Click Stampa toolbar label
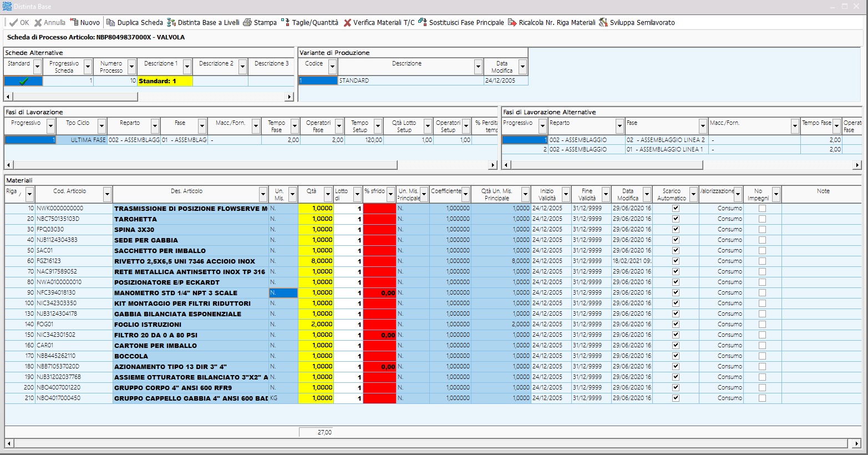 point(265,23)
